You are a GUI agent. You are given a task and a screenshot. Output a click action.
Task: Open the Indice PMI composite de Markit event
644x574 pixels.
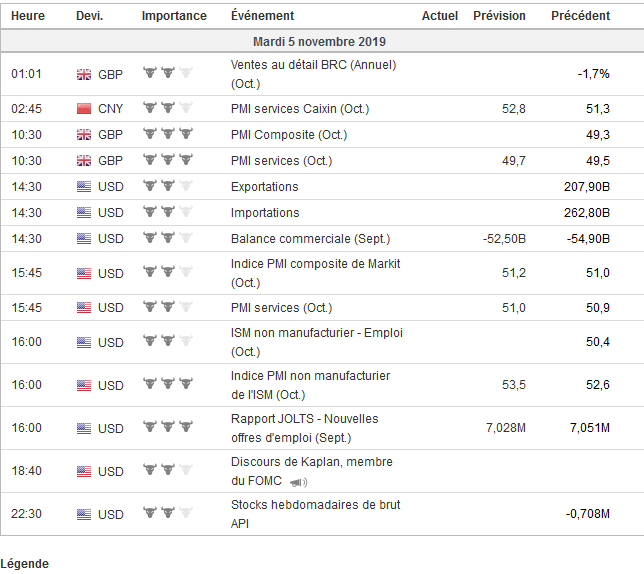pyautogui.click(x=315, y=263)
